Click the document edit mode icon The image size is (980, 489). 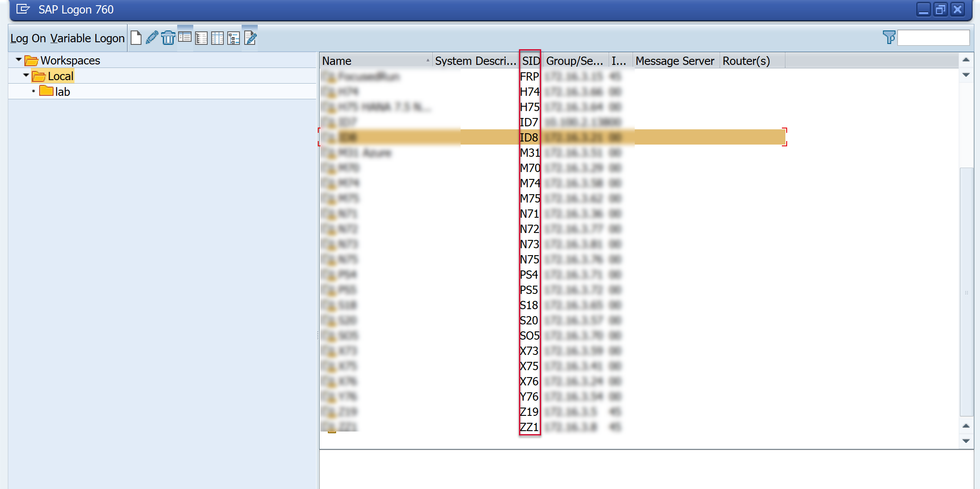click(250, 38)
